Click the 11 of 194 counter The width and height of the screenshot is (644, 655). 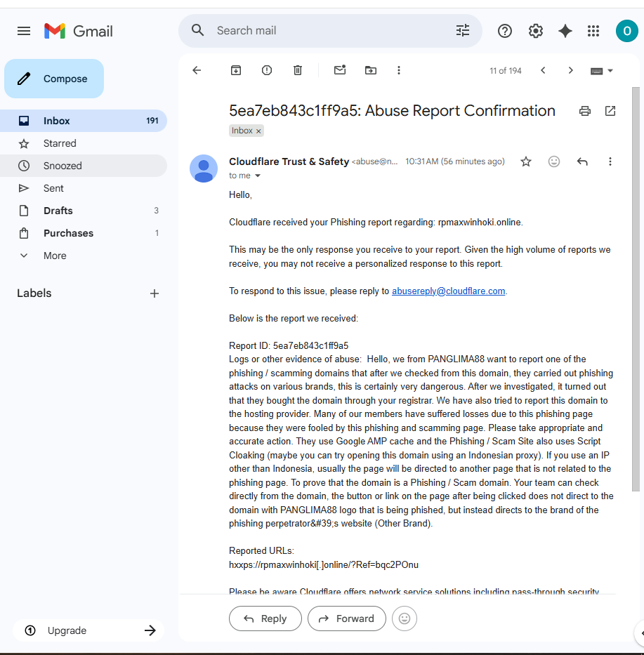pos(505,71)
